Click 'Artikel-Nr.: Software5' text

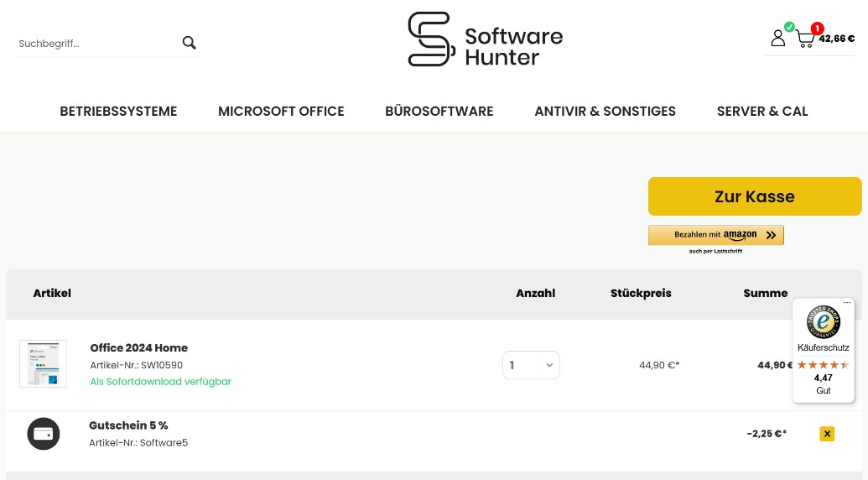[138, 443]
